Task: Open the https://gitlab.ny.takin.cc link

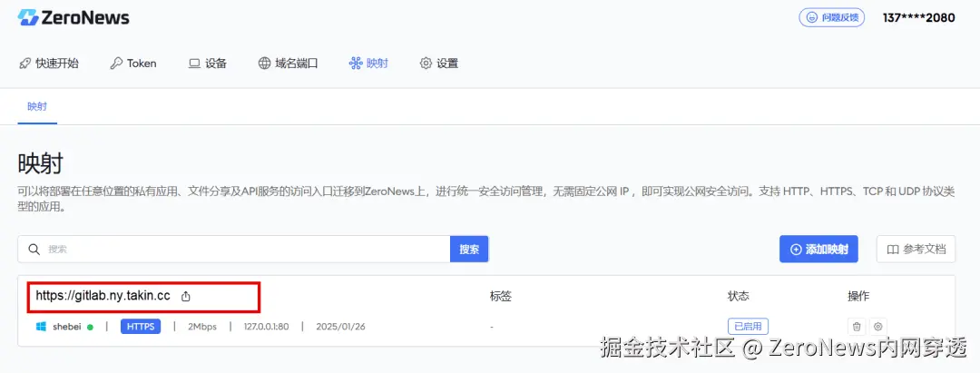Action: click(x=103, y=296)
